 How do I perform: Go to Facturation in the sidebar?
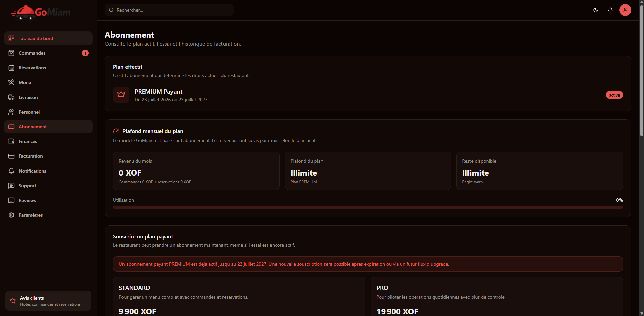click(48, 156)
